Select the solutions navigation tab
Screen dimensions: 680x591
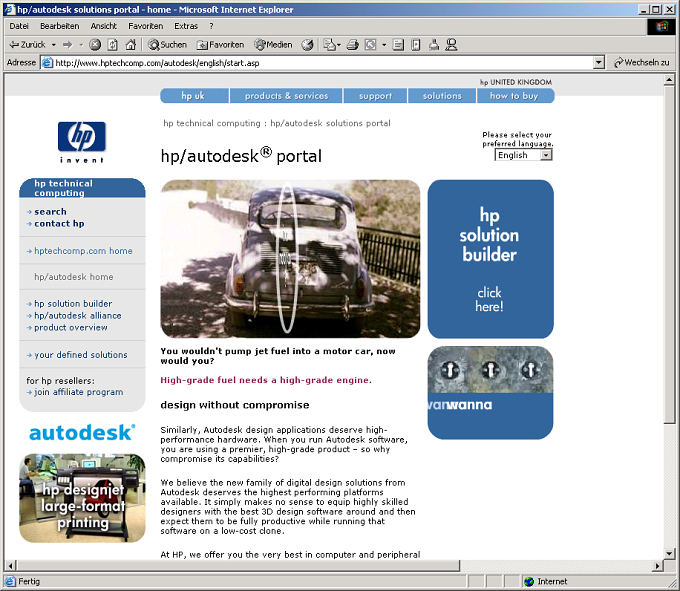pyautogui.click(x=442, y=96)
